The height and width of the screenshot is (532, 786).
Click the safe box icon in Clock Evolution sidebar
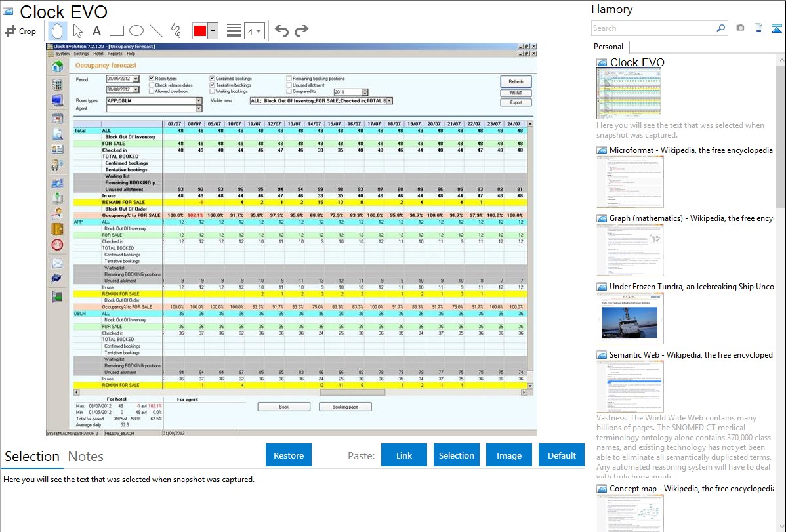coord(58,229)
